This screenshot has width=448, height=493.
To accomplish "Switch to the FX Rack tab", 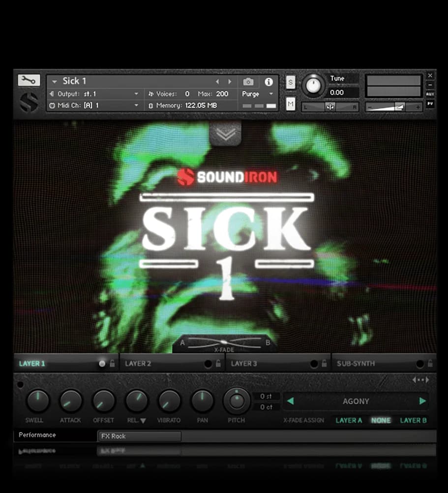I will (x=139, y=436).
